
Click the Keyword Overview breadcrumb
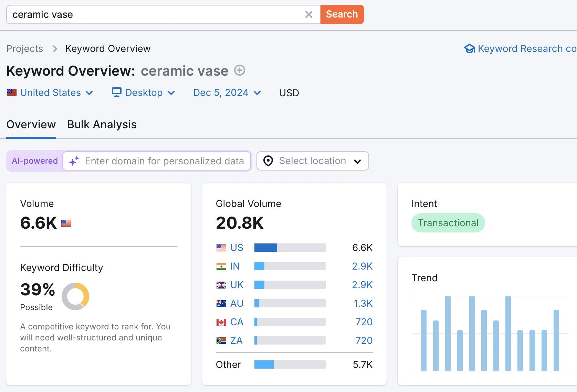click(x=108, y=48)
